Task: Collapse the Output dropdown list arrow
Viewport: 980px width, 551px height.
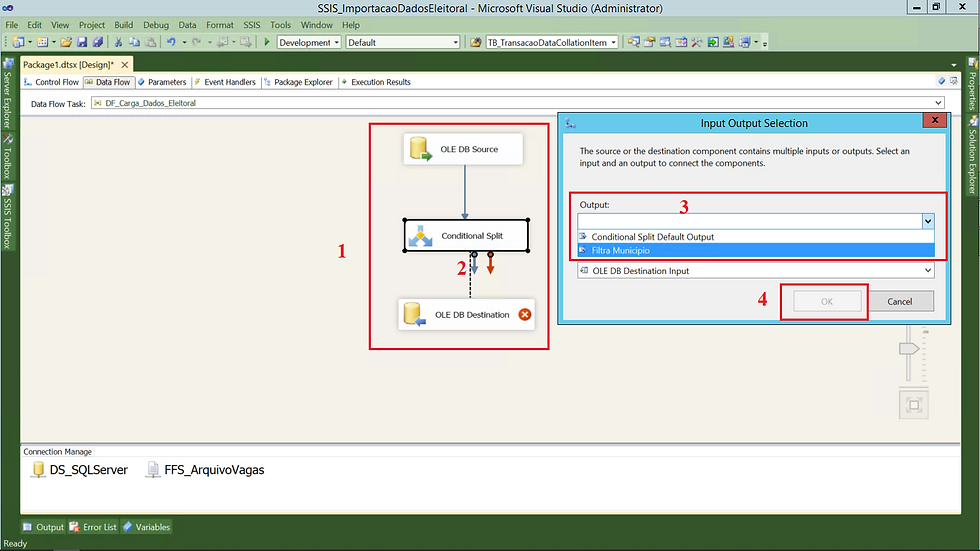Action: [x=928, y=221]
